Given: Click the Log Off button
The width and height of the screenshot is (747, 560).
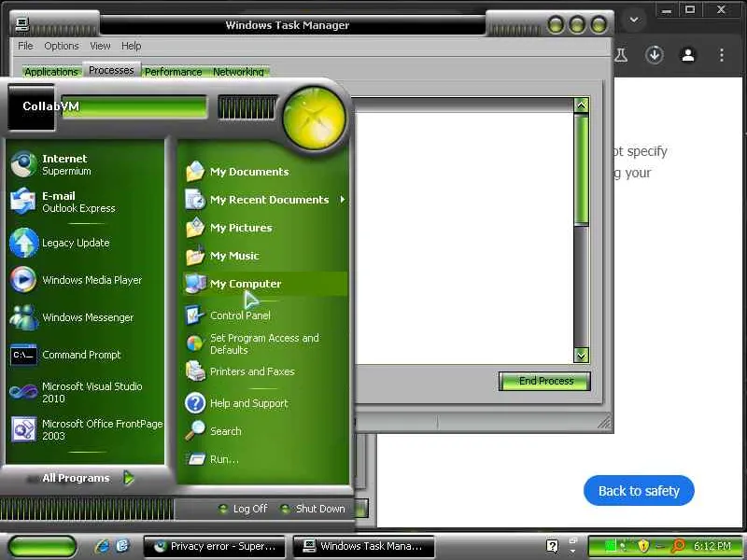Looking at the screenshot, I should point(243,509).
